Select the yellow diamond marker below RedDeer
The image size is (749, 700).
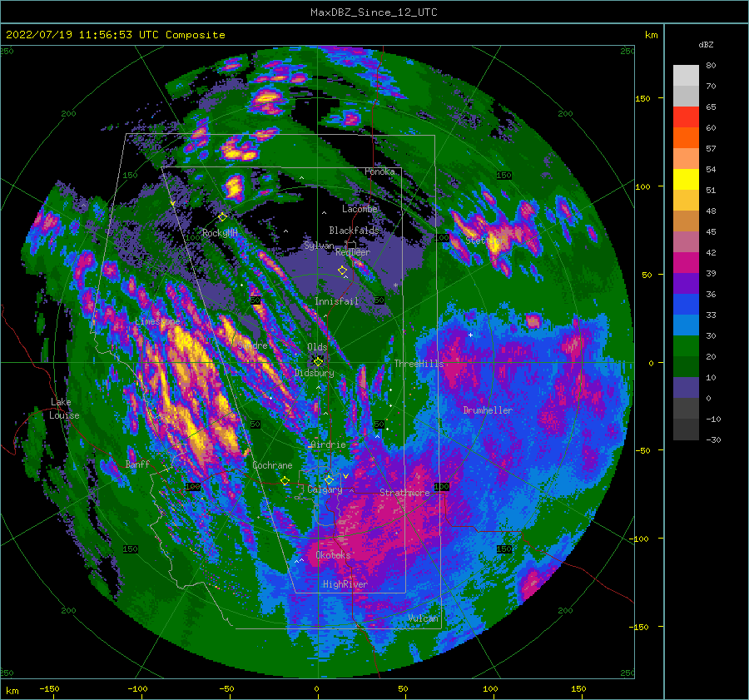point(342,271)
